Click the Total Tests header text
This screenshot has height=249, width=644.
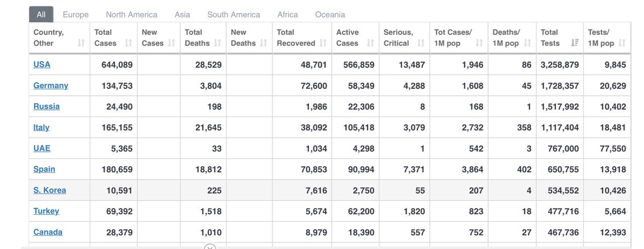point(550,38)
